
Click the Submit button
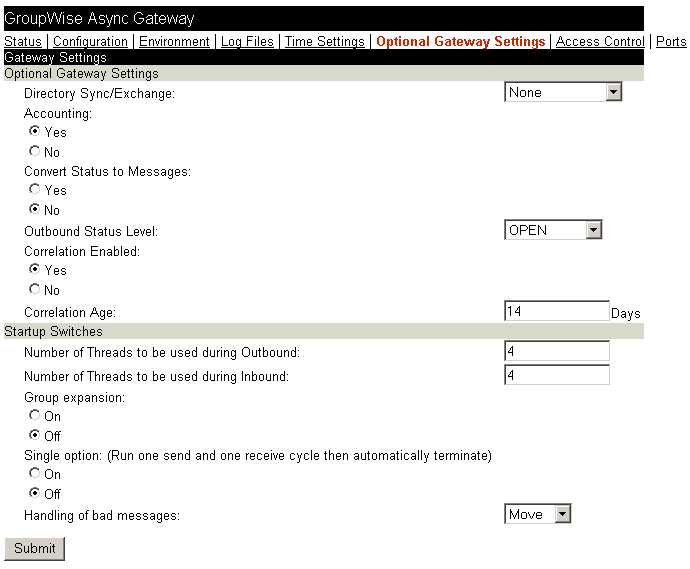point(35,548)
